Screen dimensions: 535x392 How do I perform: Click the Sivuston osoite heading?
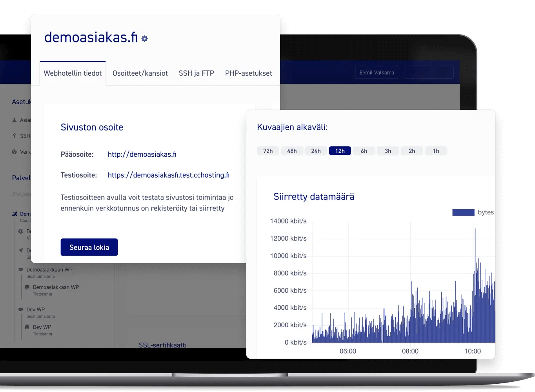point(92,127)
